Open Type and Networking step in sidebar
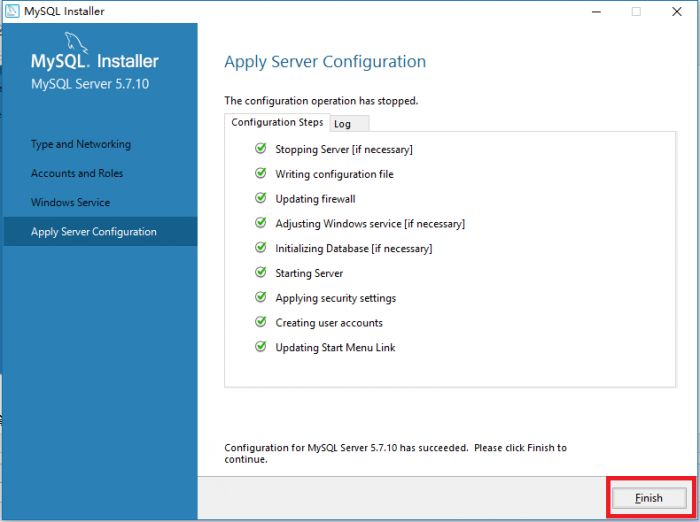This screenshot has width=700, height=522. pos(81,144)
